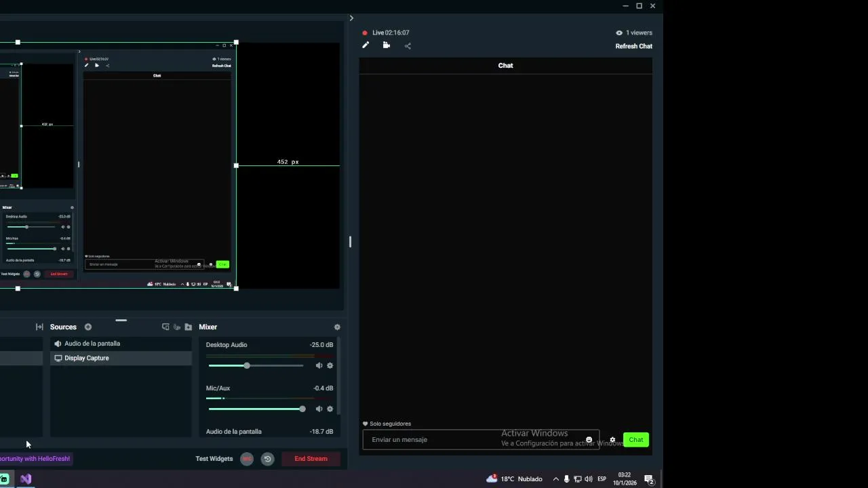Click the Visual Studio taskbar icon
The image size is (868, 488).
[25, 479]
